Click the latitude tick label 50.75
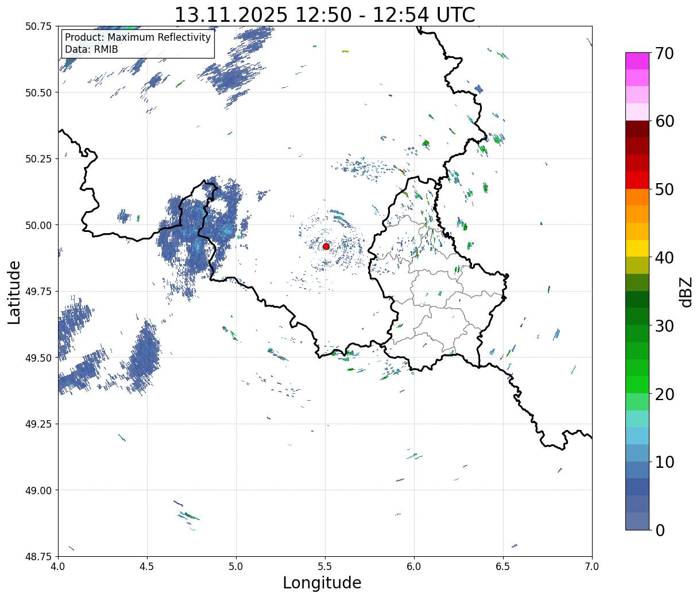Viewport: 700px width, 597px height. [x=38, y=26]
